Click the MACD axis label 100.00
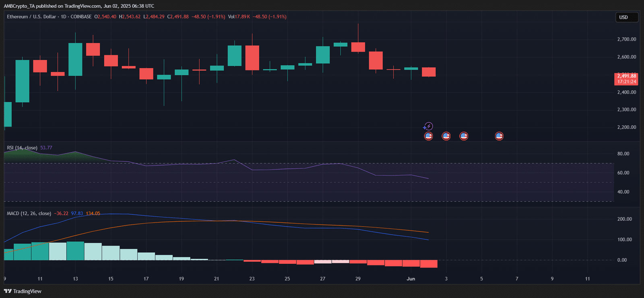This screenshot has height=298, width=644. point(625,240)
